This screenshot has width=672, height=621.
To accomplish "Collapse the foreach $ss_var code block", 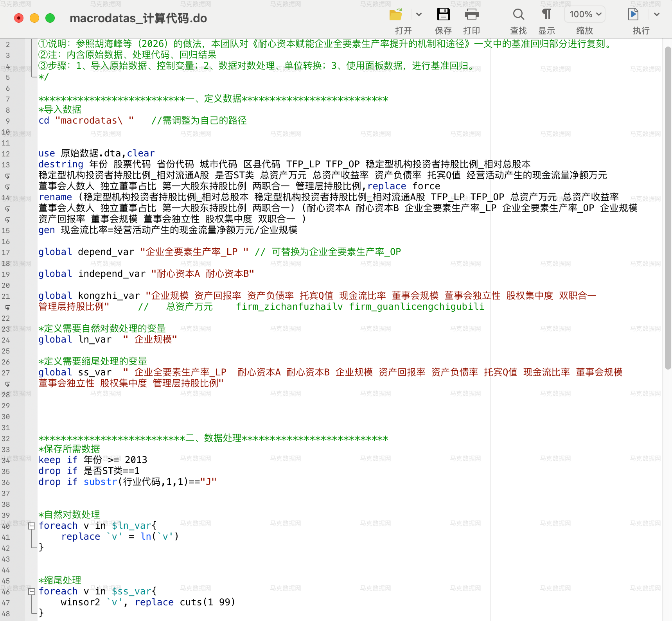I will point(32,592).
